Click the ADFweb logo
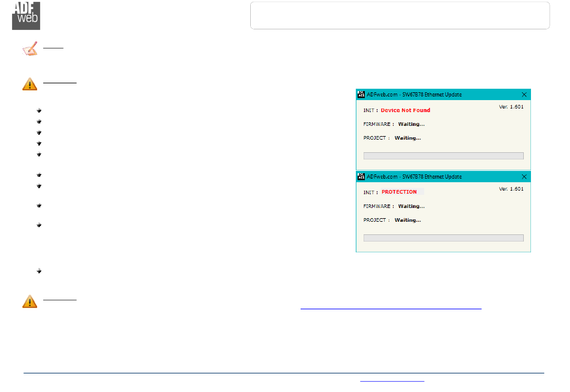The image size is (570, 392). (26, 16)
